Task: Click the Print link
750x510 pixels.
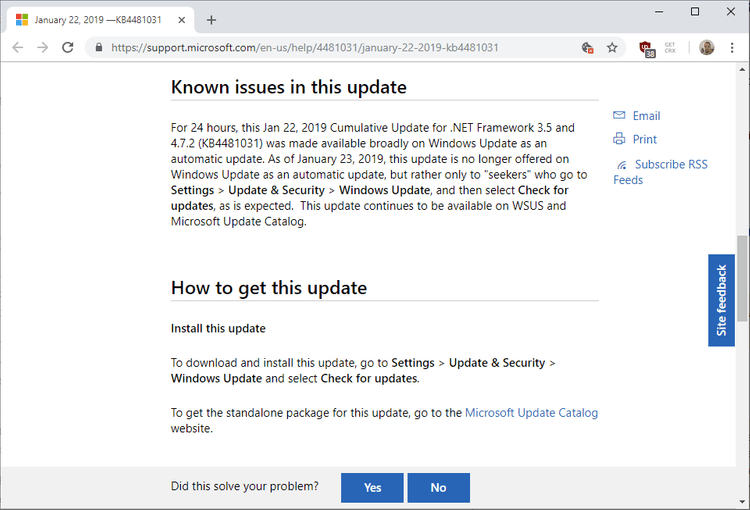Action: (645, 139)
